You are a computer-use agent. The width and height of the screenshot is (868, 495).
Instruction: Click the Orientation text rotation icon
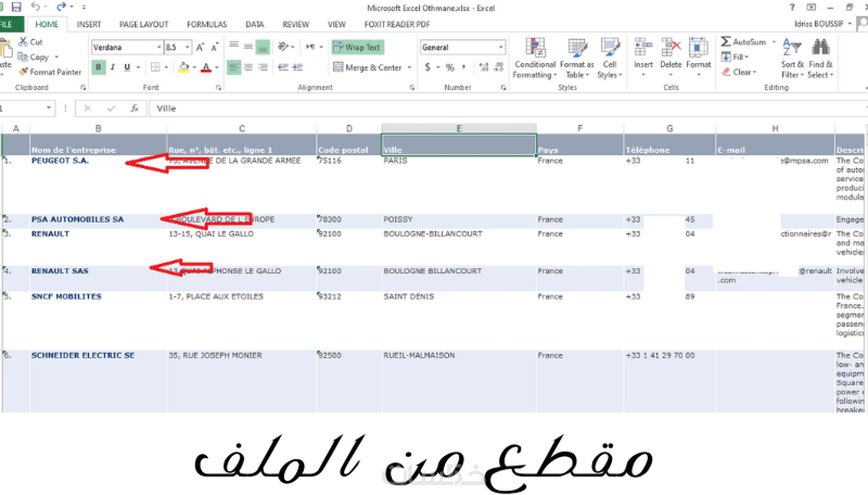(283, 47)
